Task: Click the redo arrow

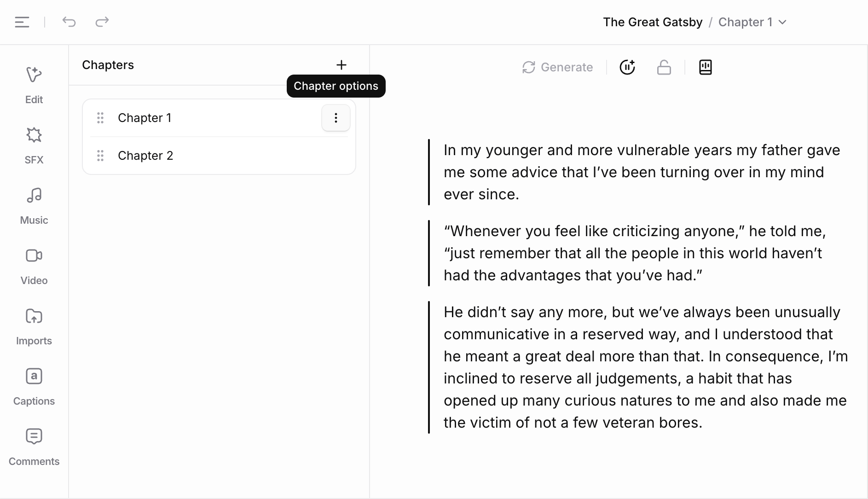Action: click(x=102, y=22)
